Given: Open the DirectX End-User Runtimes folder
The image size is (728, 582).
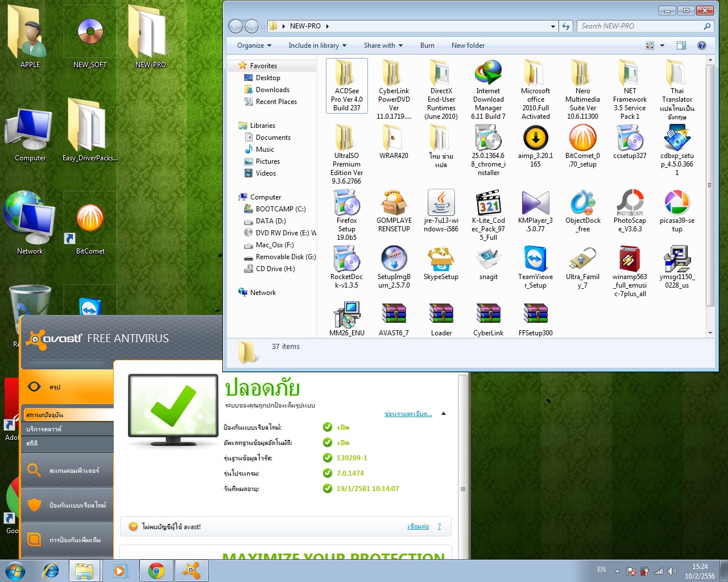Looking at the screenshot, I should click(x=441, y=90).
